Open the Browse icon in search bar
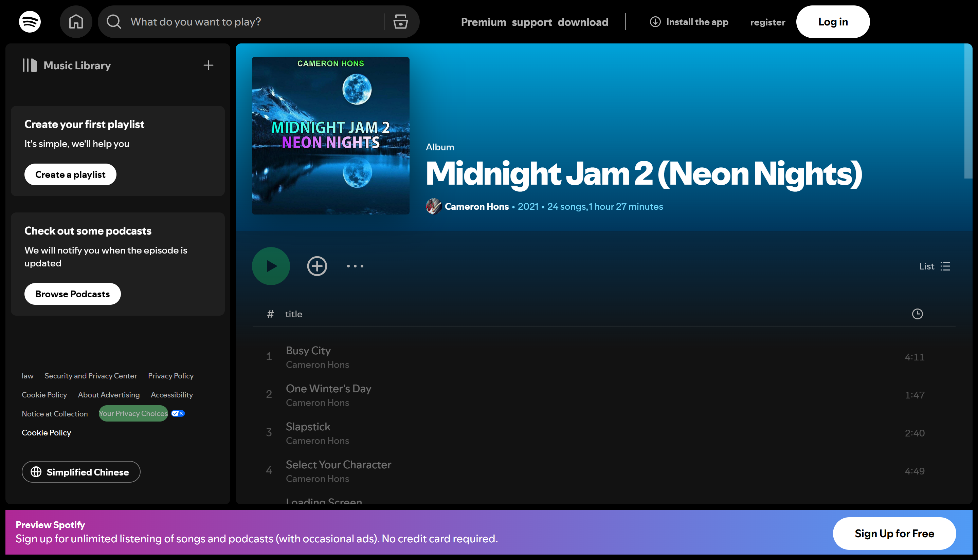Screen dimensions: 978x560 (x=400, y=21)
